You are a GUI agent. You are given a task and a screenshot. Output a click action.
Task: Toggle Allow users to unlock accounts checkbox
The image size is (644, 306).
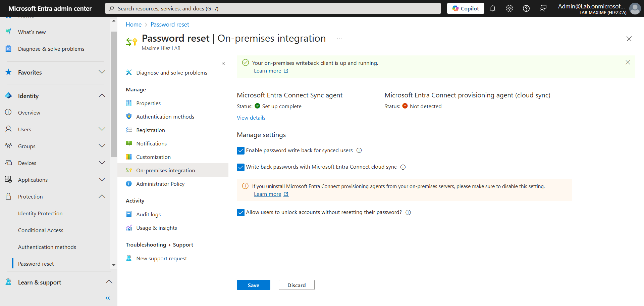240,212
